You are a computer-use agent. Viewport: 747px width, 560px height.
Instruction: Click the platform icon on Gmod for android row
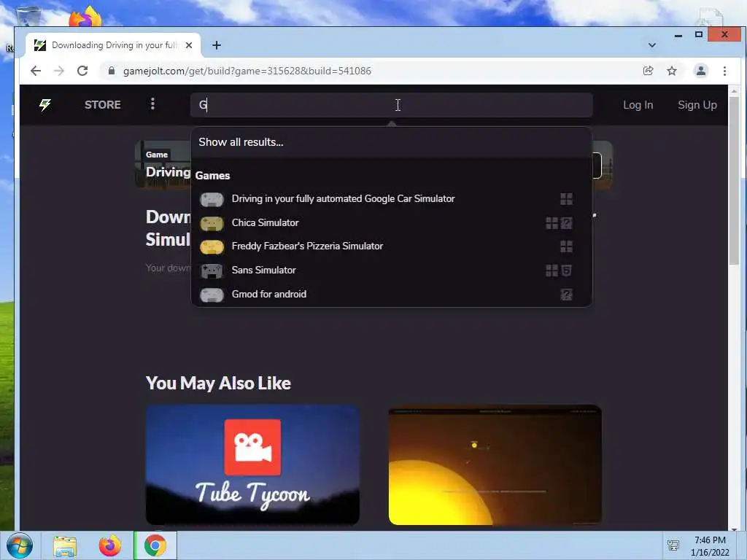[566, 295]
